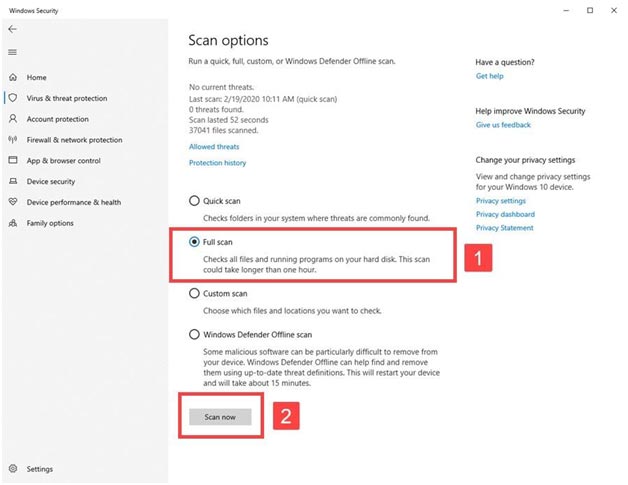Click the back arrow icon
Image resolution: width=628 pixels, height=485 pixels.
[12, 30]
